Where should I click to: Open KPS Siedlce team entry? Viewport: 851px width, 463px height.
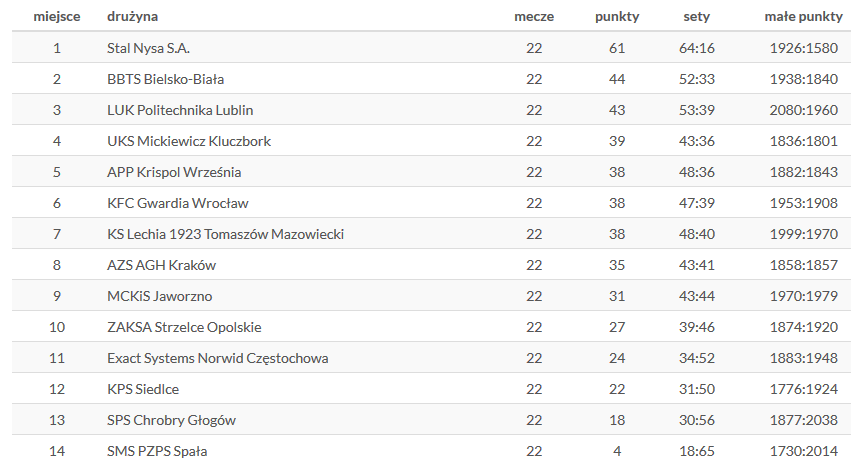[143, 389]
